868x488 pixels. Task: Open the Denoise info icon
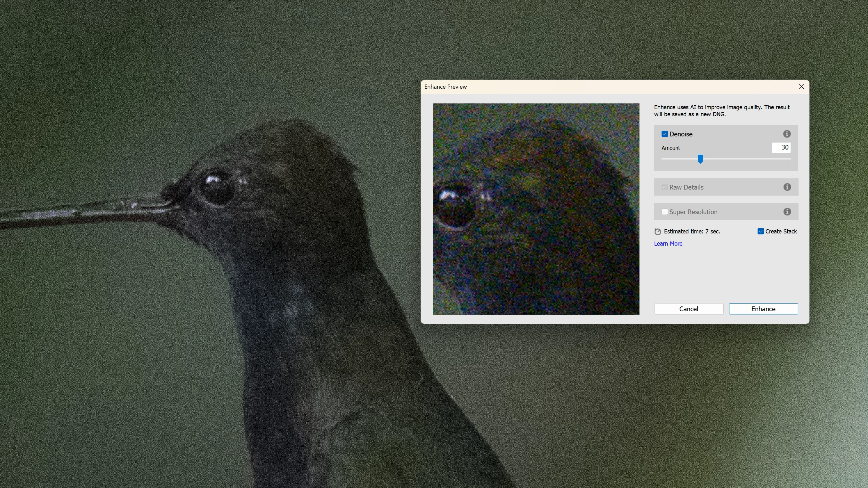tap(786, 134)
